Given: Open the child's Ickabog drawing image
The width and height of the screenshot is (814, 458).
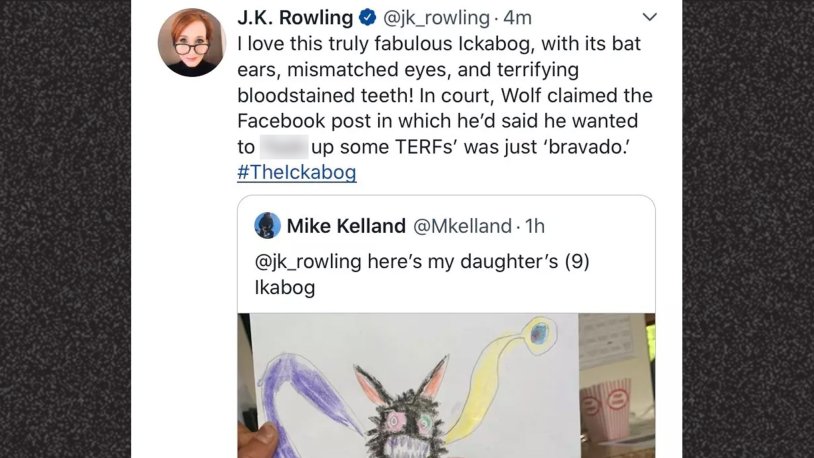Looking at the screenshot, I should click(447, 385).
